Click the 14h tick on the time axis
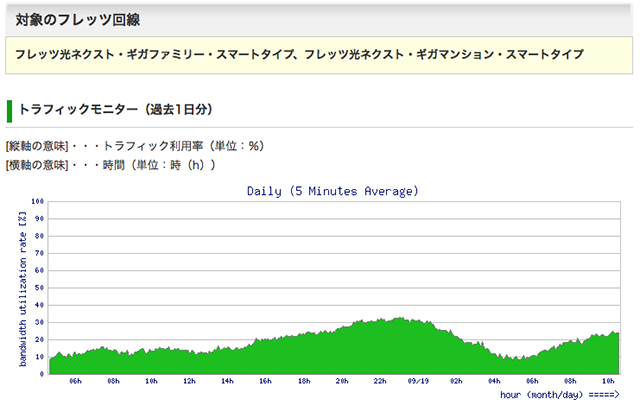The image size is (640, 405). point(227,380)
